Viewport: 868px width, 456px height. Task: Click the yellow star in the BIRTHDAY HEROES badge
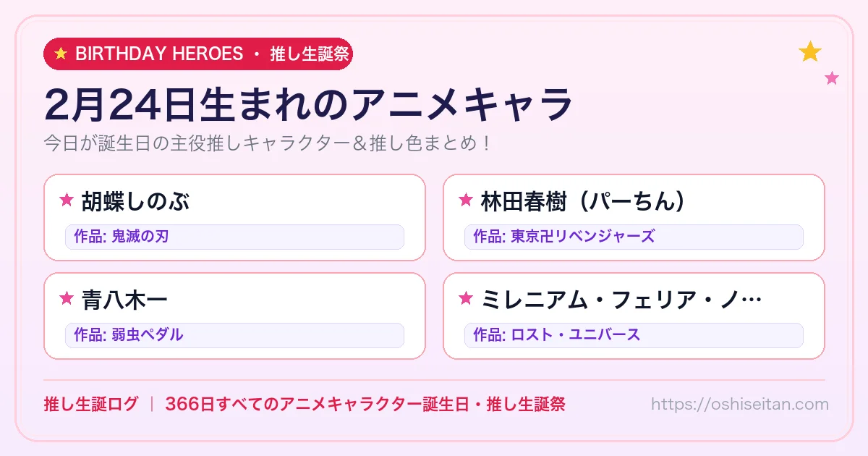[x=61, y=54]
